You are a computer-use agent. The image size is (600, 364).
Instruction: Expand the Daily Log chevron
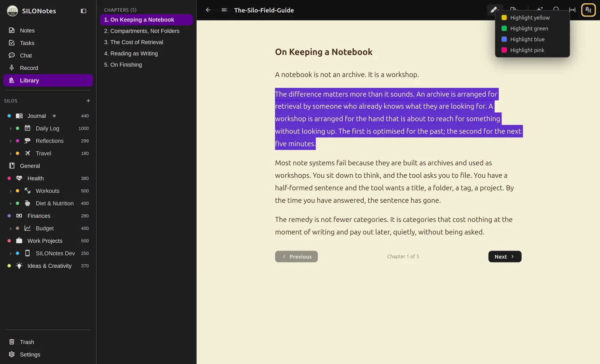click(x=10, y=129)
